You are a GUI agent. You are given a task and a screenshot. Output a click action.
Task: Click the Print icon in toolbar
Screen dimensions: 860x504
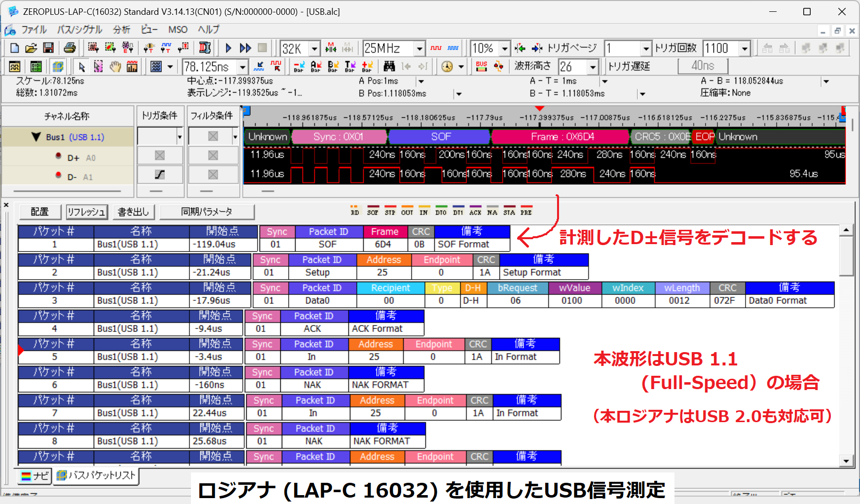[x=70, y=48]
